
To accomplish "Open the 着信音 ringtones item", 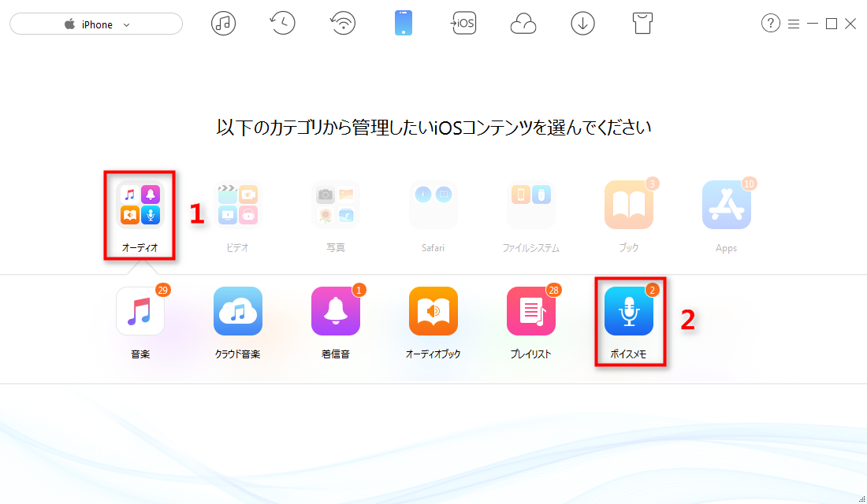I will click(x=336, y=322).
